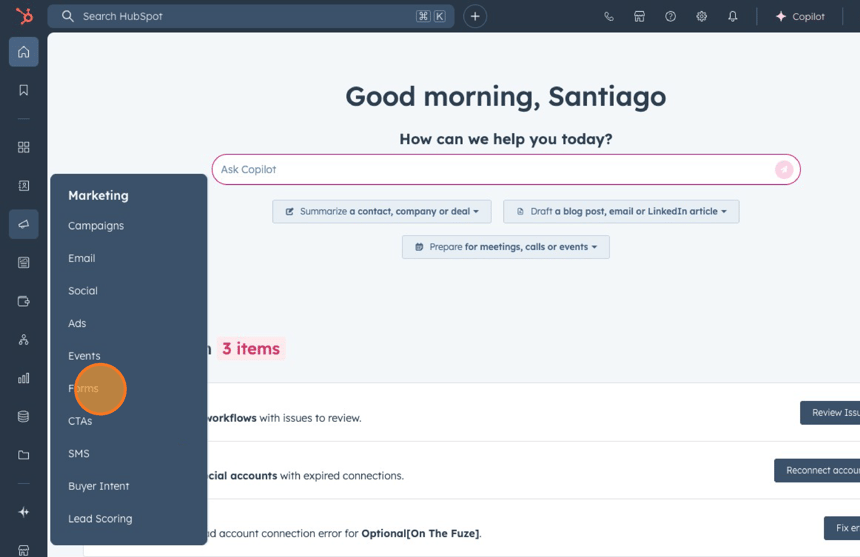Screen dimensions: 860x557
Task: Click the Search HubSpot field
Action: point(251,16)
